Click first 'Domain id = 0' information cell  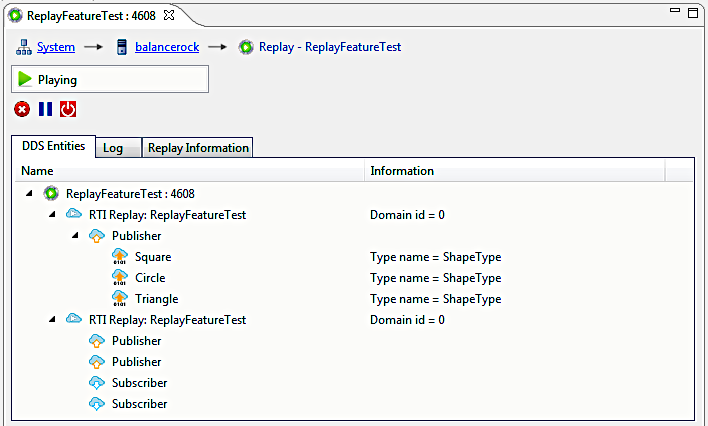pos(407,215)
